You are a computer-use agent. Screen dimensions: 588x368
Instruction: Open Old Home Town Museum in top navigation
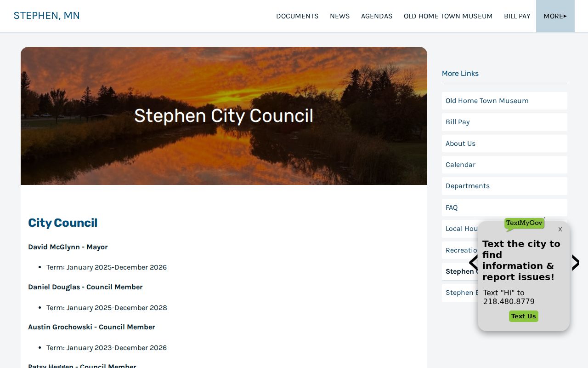(x=448, y=16)
